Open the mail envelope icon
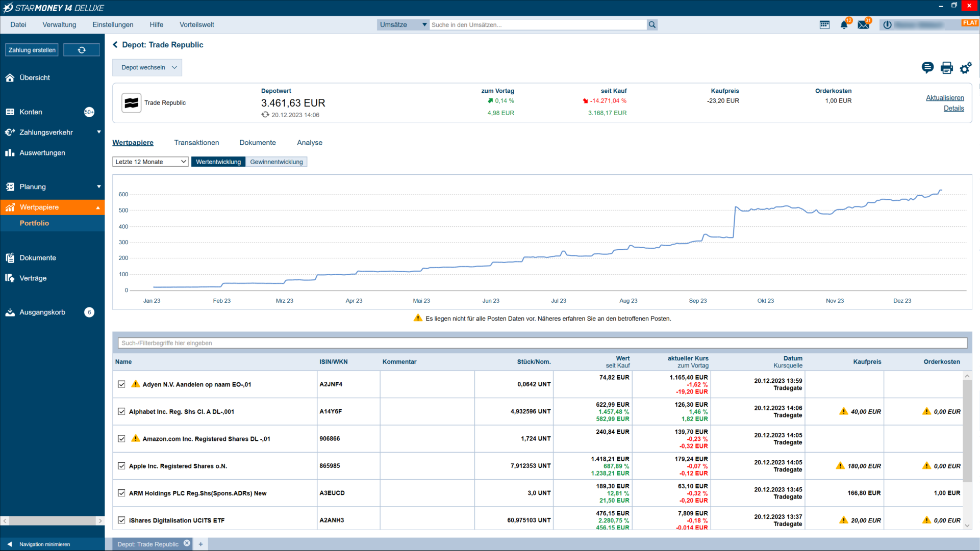Viewport: 980px width, 551px height. click(x=863, y=24)
